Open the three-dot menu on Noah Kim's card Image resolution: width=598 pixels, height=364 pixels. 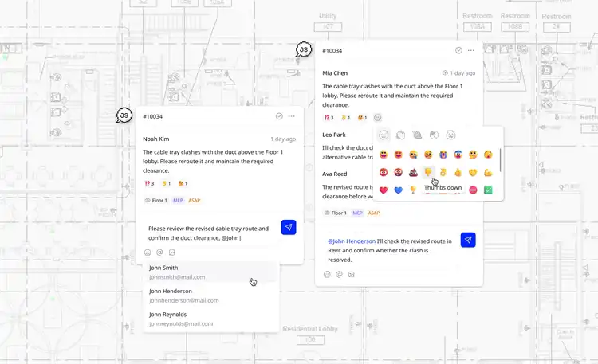(291, 116)
